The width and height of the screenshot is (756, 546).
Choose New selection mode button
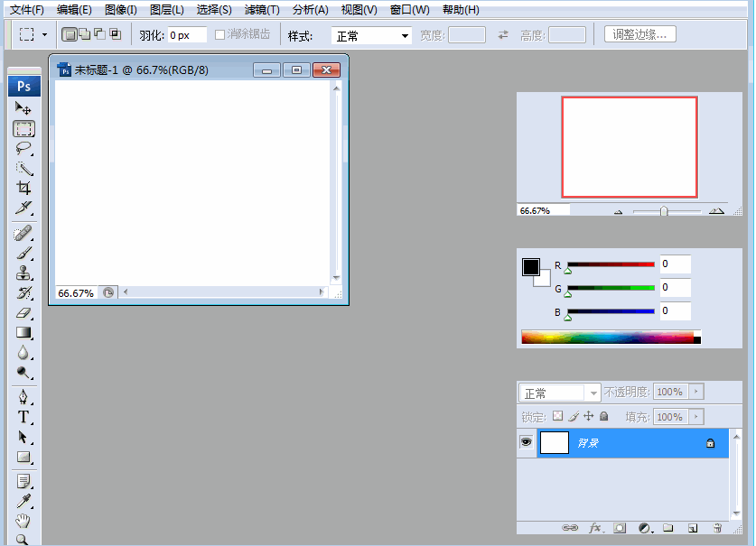click(x=70, y=34)
